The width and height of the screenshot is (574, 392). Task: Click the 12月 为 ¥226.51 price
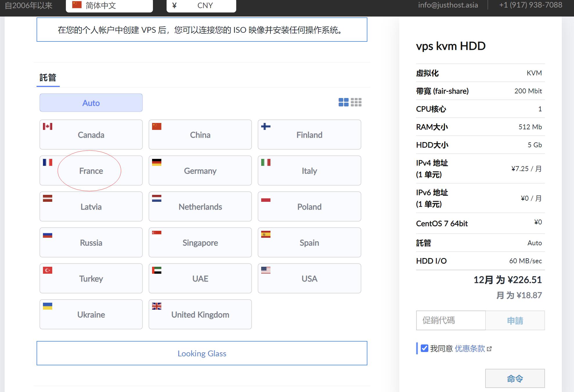click(x=508, y=280)
